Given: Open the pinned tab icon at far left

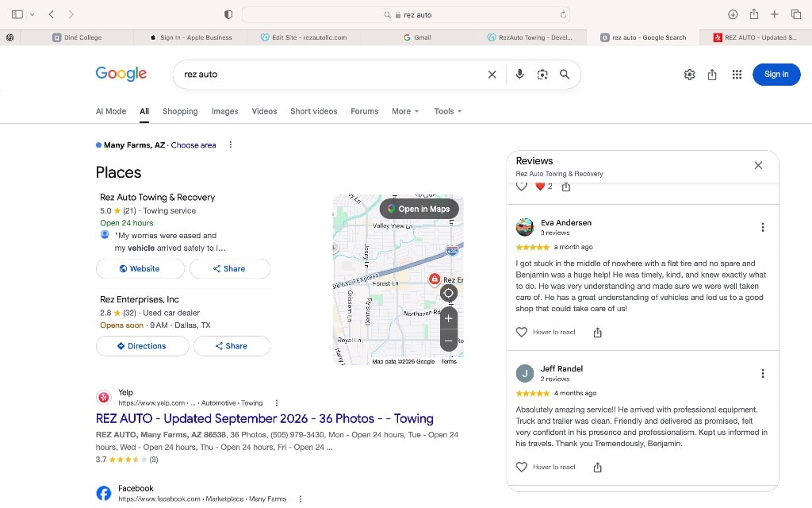Looking at the screenshot, I should (x=10, y=37).
